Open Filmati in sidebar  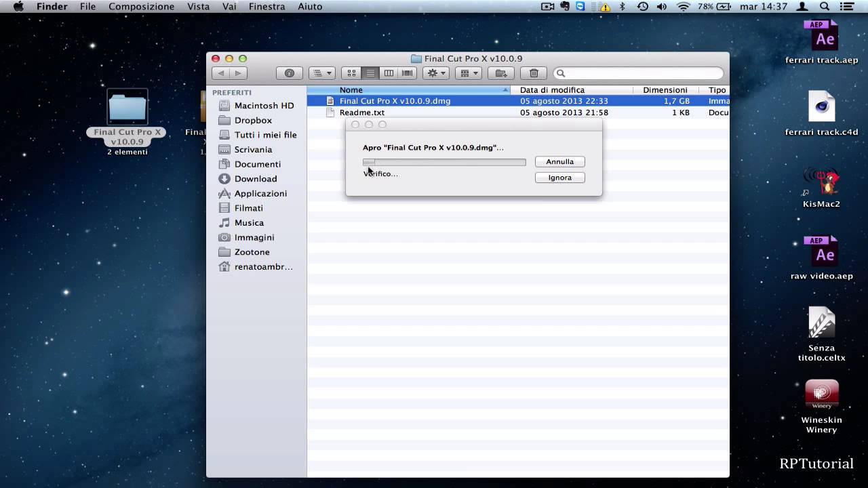(241, 208)
